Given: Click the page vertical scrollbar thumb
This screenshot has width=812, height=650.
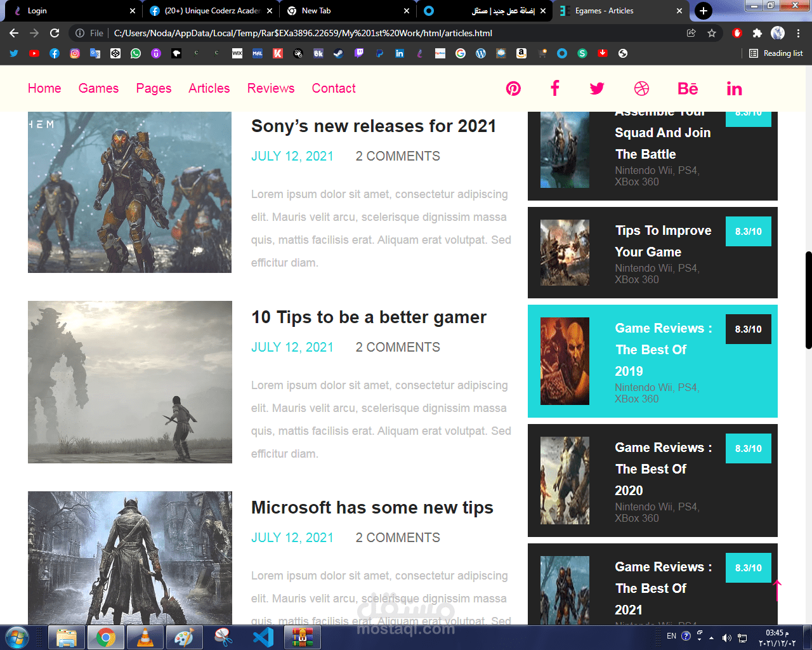Looking at the screenshot, I should 808,300.
